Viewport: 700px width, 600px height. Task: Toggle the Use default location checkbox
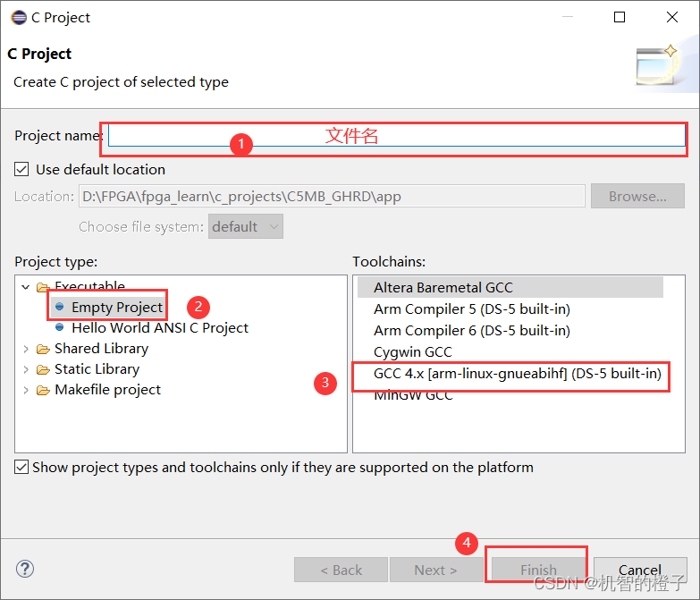(x=21, y=170)
